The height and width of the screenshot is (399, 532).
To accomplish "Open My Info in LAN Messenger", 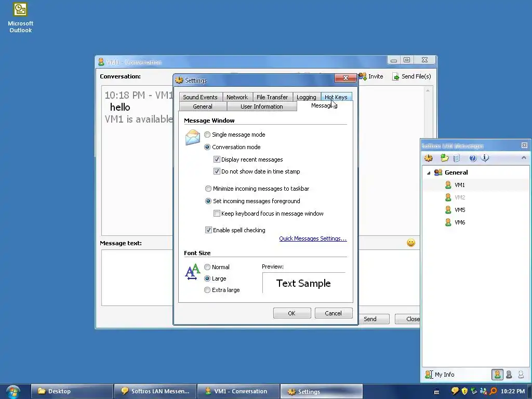I will pos(440,375).
